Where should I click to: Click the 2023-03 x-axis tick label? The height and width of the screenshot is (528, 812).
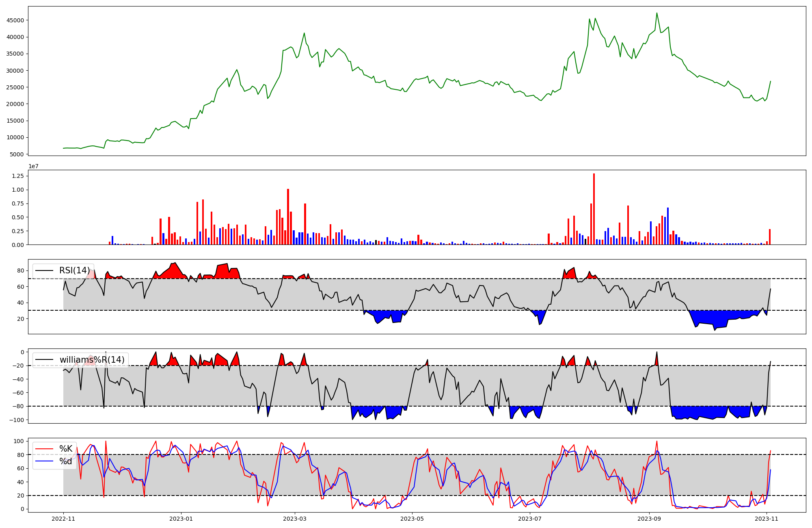(295, 519)
